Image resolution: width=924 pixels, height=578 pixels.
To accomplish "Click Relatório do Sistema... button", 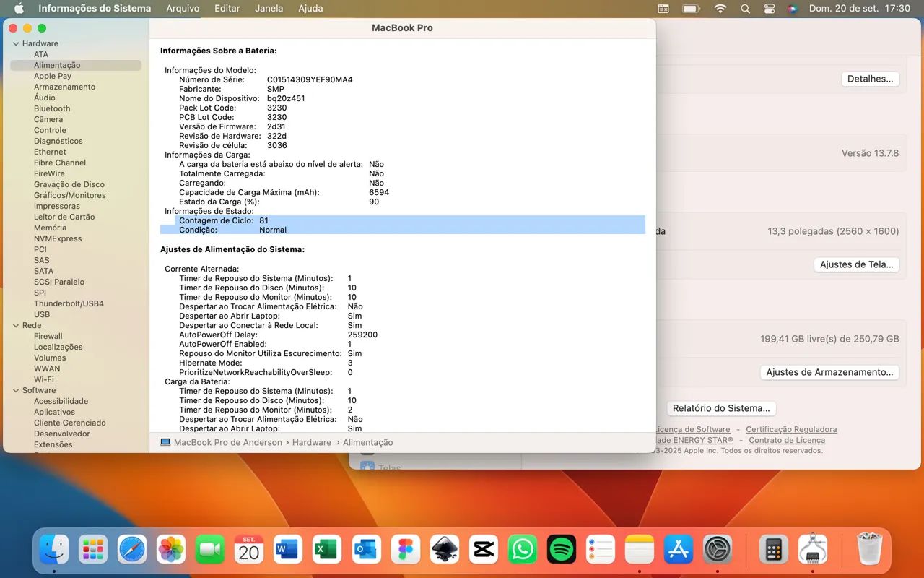I will pos(721,408).
